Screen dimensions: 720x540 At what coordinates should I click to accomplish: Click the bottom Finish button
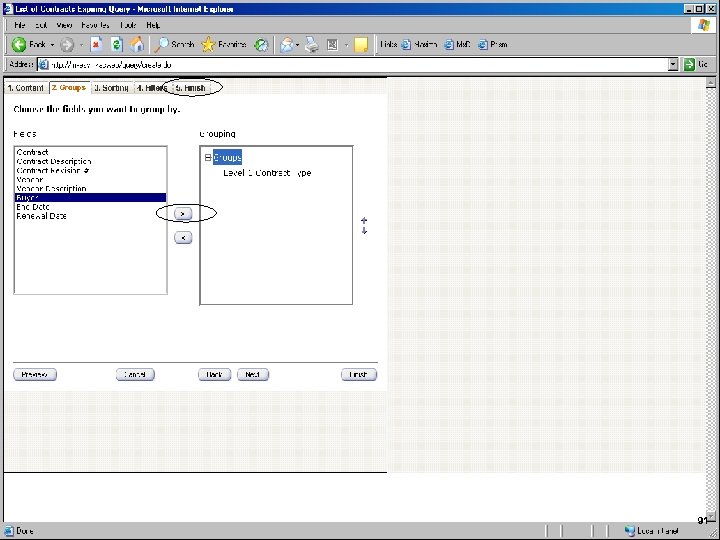click(x=359, y=375)
